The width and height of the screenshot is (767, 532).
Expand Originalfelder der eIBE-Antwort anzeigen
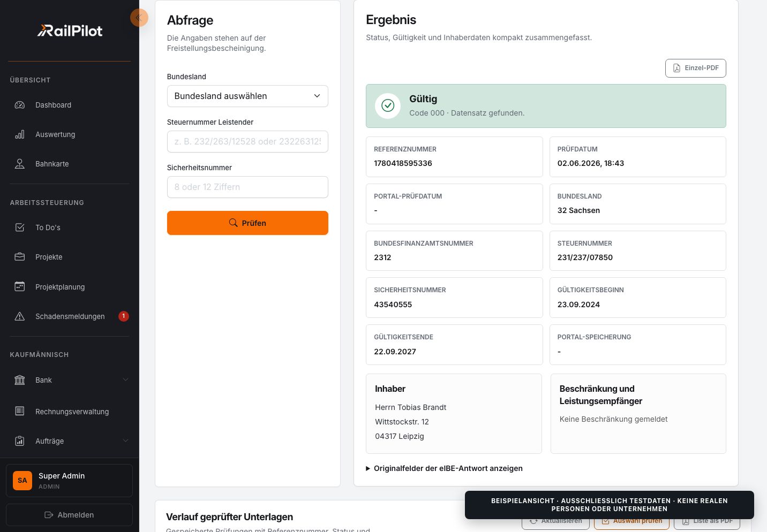[x=444, y=468]
